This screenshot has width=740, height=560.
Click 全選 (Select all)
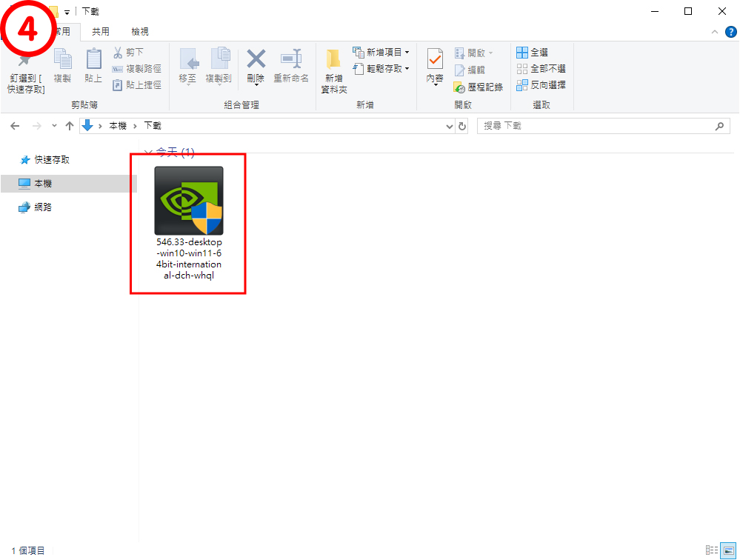point(533,53)
